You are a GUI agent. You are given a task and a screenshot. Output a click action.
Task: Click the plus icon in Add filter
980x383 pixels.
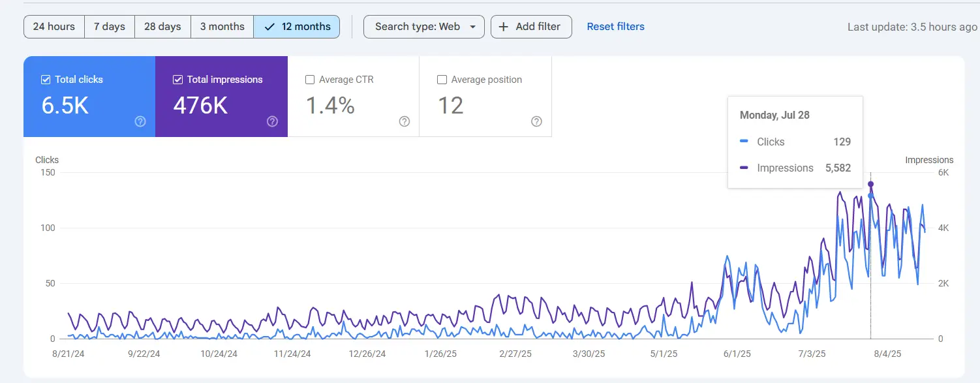click(504, 27)
